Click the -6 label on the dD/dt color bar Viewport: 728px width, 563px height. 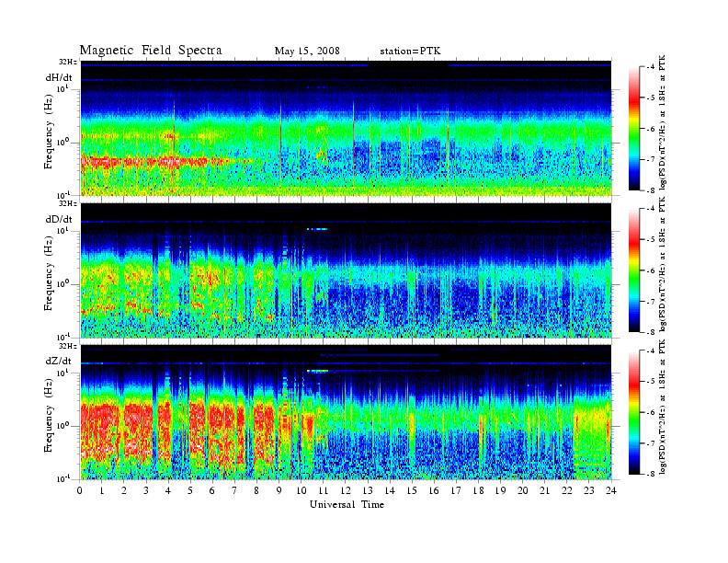pos(650,270)
